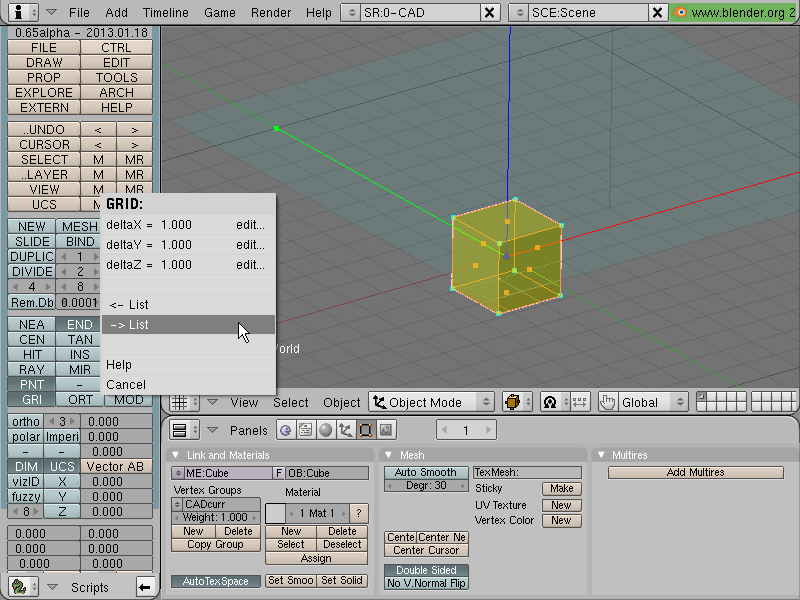Toggle the Double Sided option
The height and width of the screenshot is (600, 800).
[x=426, y=570]
